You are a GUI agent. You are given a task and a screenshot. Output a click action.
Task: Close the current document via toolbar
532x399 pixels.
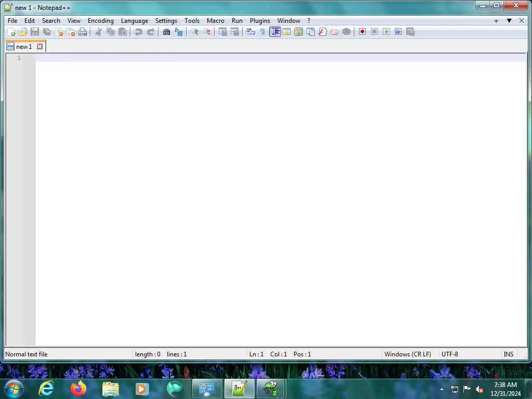59,32
